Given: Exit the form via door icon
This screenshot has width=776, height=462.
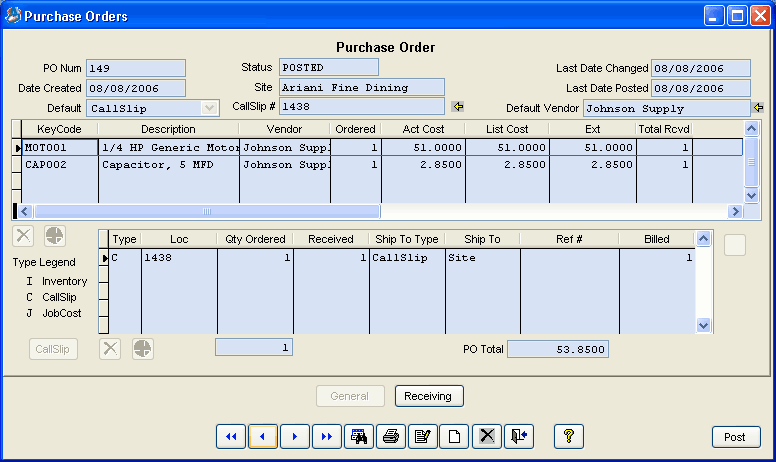Looking at the screenshot, I should [519, 436].
